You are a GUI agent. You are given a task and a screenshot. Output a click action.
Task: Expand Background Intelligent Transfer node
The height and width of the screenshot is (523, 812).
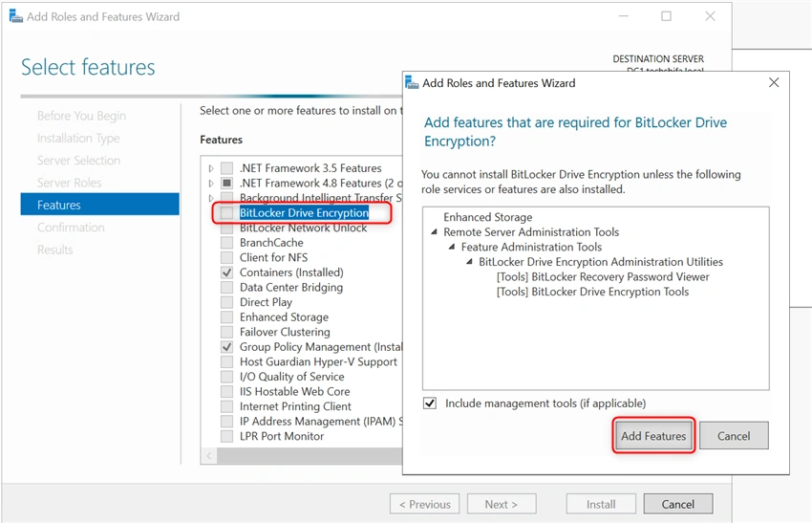coord(211,198)
